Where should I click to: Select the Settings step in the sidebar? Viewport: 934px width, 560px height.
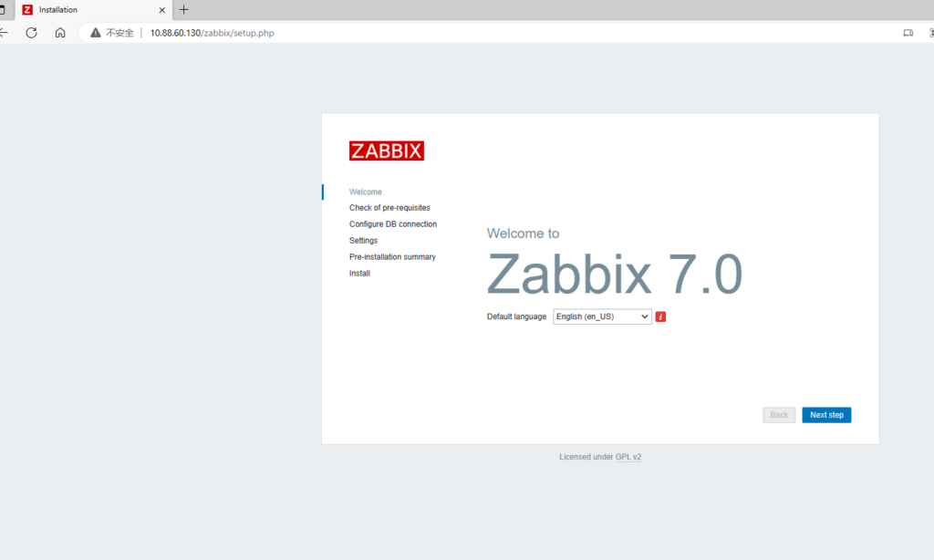tap(363, 241)
